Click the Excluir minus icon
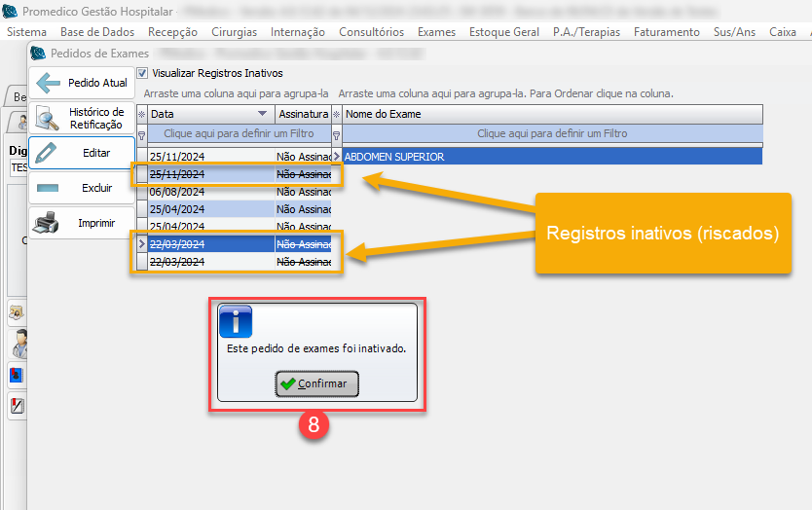This screenshot has width=812, height=510. [x=47, y=188]
